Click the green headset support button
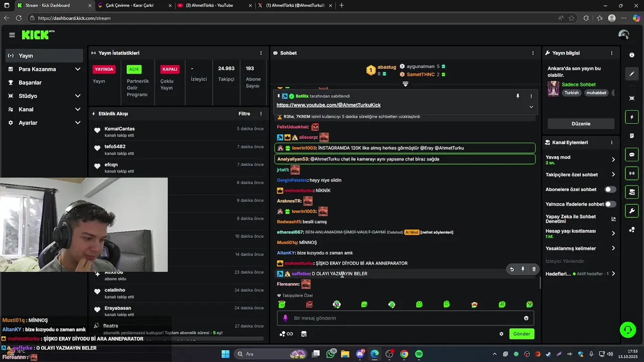The width and height of the screenshot is (644, 362). pos(627,330)
